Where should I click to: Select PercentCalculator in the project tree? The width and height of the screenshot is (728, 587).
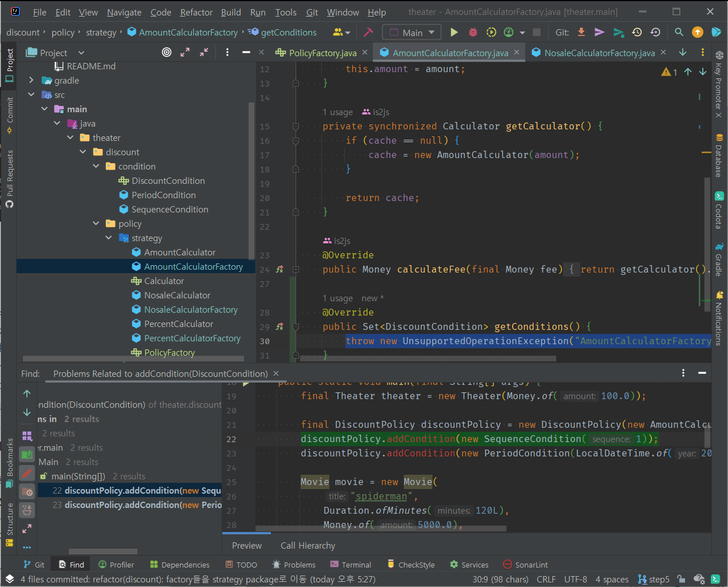click(x=179, y=324)
